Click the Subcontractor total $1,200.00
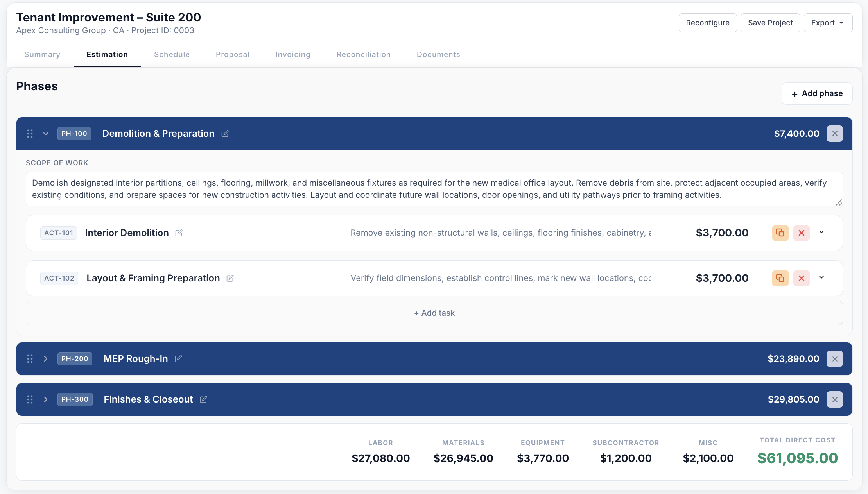868x494 pixels. (626, 458)
